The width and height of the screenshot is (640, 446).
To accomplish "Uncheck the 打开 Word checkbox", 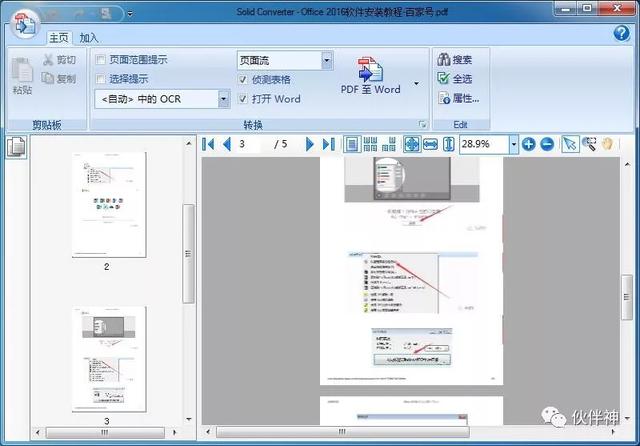I will [242, 99].
